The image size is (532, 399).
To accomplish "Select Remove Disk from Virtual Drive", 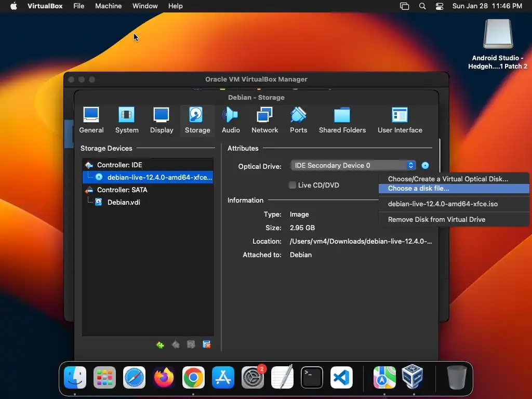I will click(x=454, y=220).
